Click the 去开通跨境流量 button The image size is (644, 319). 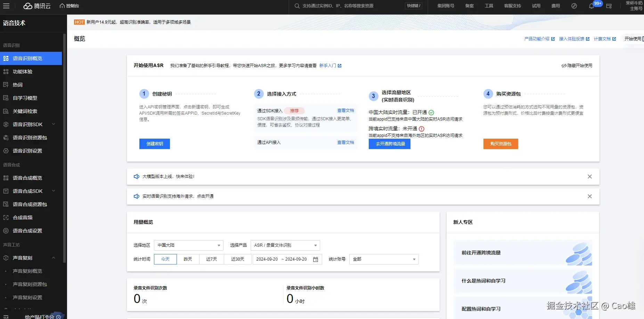pyautogui.click(x=390, y=144)
